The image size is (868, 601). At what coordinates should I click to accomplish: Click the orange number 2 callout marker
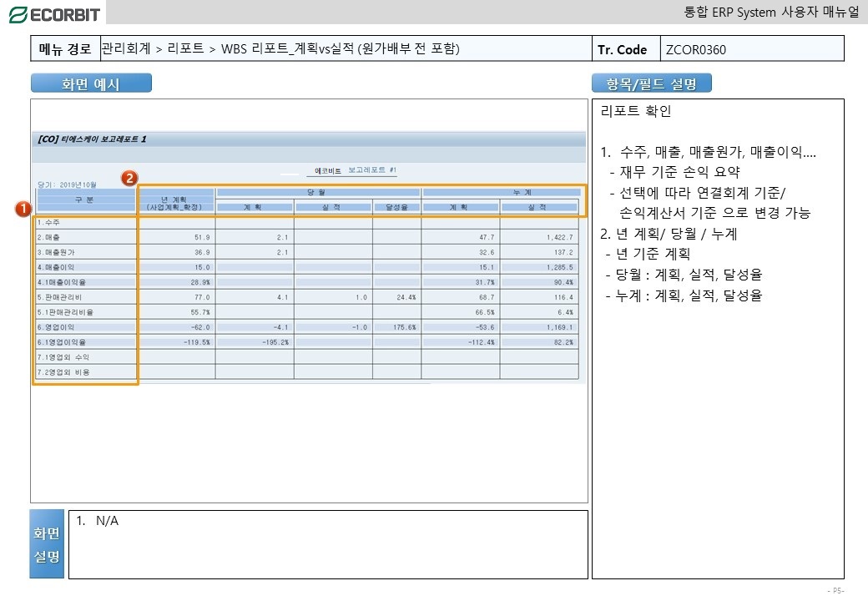(x=129, y=178)
